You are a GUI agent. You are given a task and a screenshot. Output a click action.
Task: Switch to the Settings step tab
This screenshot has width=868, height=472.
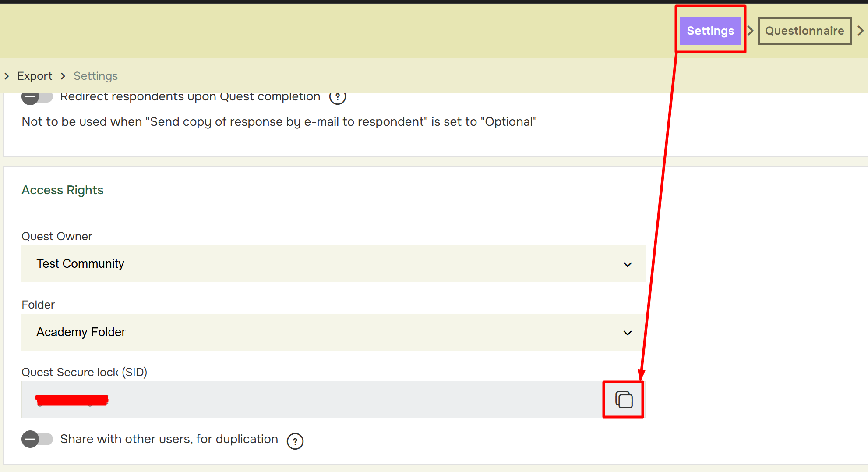click(x=710, y=31)
